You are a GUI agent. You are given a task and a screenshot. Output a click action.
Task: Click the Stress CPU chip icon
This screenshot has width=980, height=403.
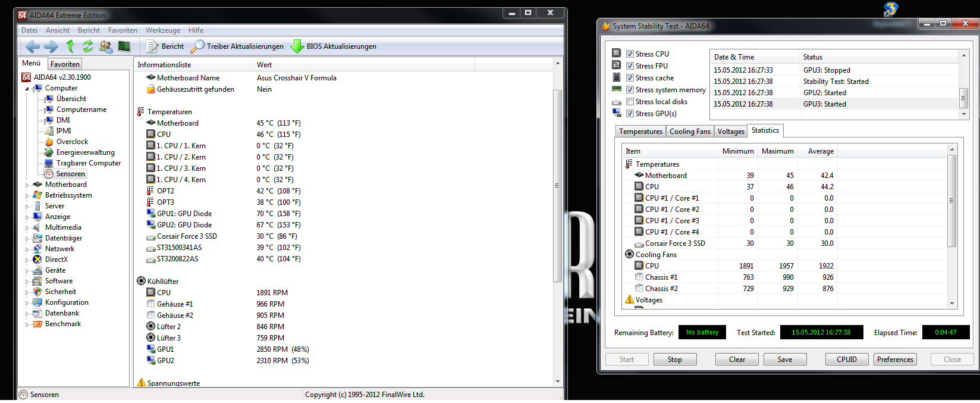click(617, 53)
